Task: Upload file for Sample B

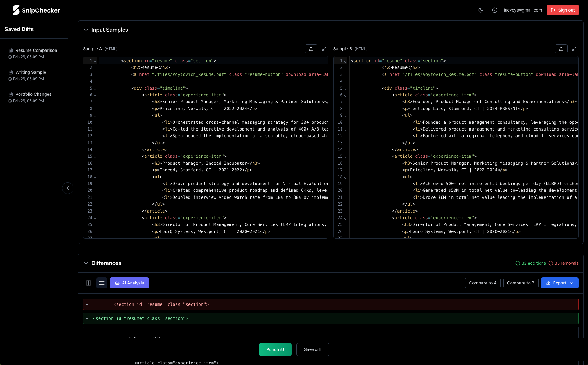Action: coord(561,49)
